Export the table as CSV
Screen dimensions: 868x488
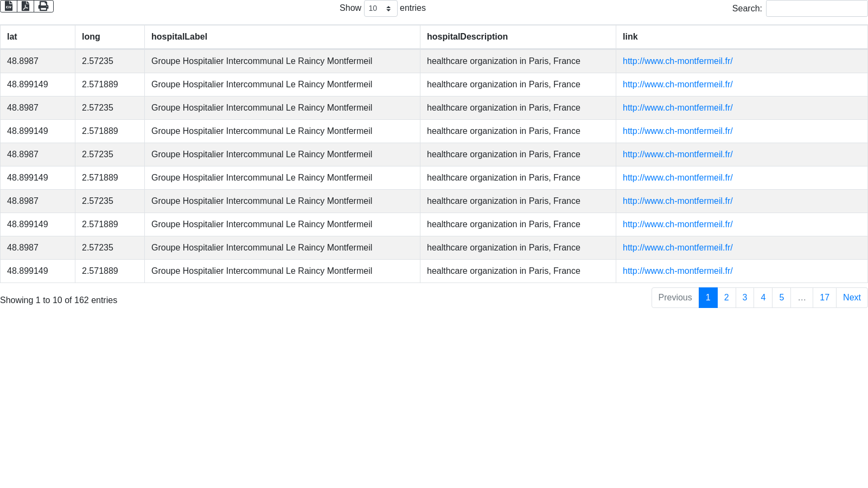[9, 6]
